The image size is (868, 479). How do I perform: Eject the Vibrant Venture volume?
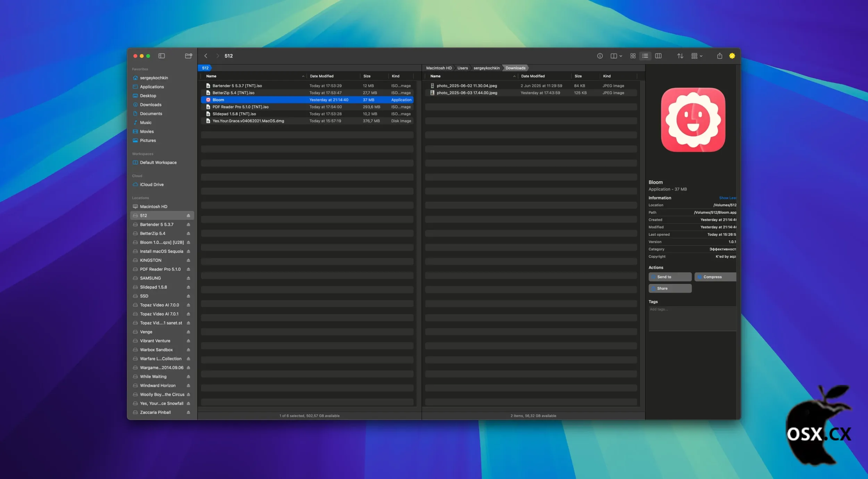pos(188,341)
